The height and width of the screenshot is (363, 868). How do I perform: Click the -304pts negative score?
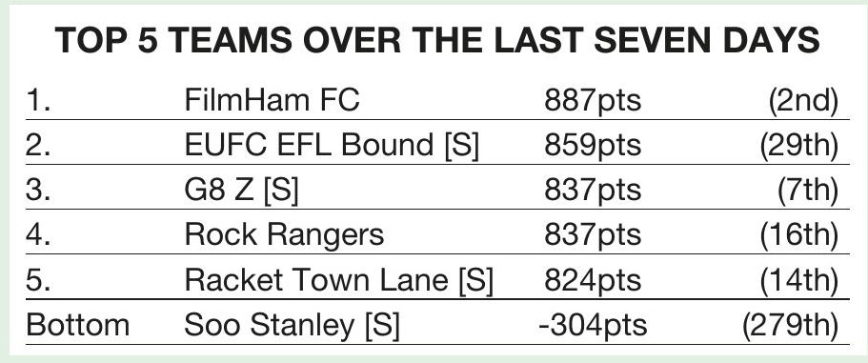(593, 326)
